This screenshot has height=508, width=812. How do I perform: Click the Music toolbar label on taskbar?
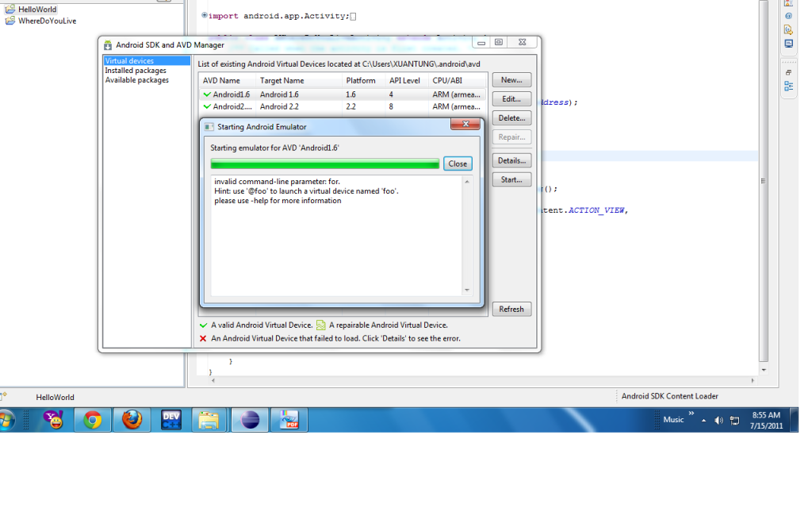coord(674,420)
